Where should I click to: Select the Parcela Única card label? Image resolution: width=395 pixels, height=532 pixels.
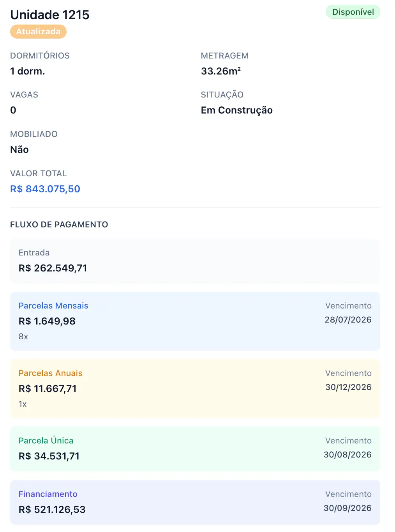(46, 441)
